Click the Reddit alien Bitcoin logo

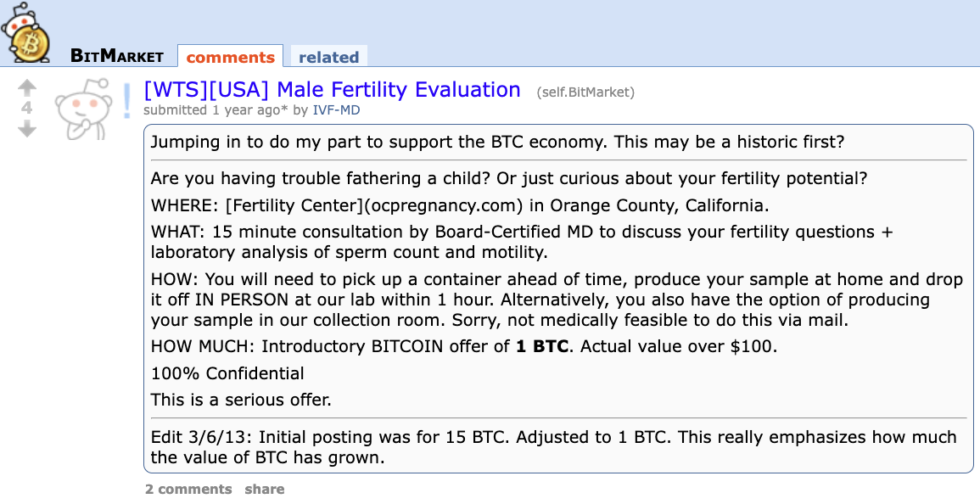pos(27,32)
